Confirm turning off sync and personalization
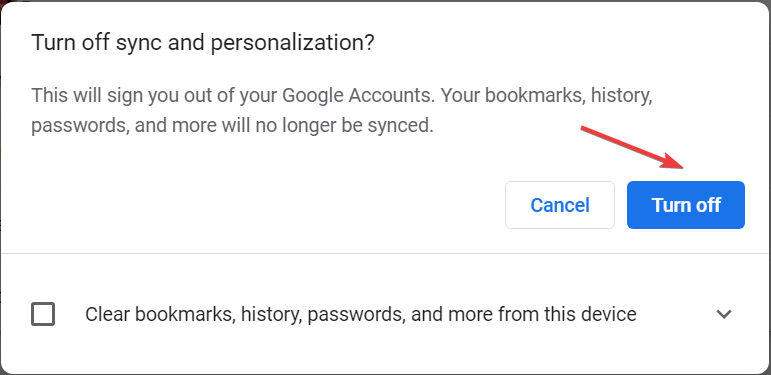The width and height of the screenshot is (771, 375). click(x=685, y=205)
